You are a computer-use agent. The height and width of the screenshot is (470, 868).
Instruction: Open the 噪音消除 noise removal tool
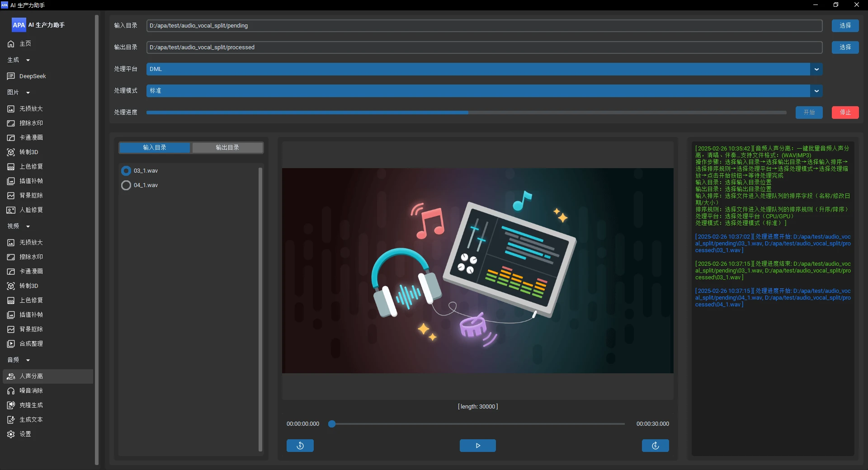[31, 391]
